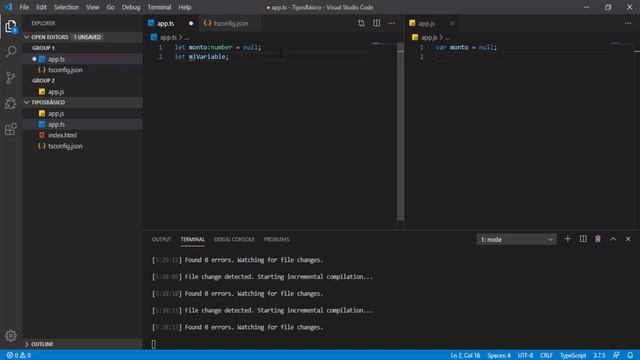Change line ending via CRLF
This screenshot has width=640, height=360.
[546, 356]
